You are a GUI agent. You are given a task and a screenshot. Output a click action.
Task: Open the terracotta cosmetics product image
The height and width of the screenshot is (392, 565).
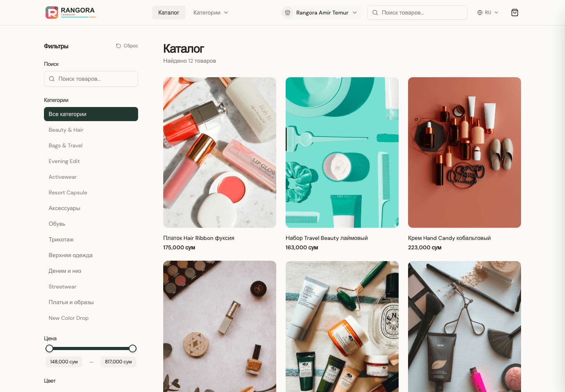tap(465, 152)
